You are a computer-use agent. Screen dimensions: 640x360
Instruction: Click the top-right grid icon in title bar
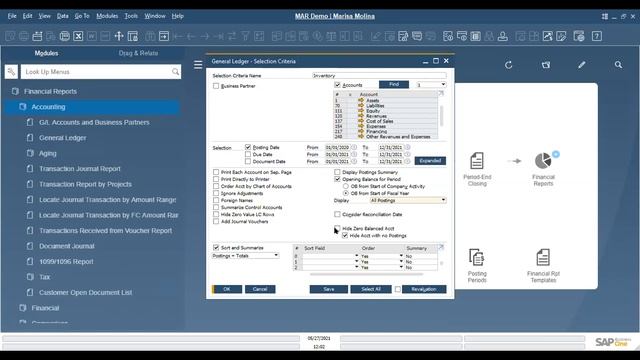pos(604,16)
